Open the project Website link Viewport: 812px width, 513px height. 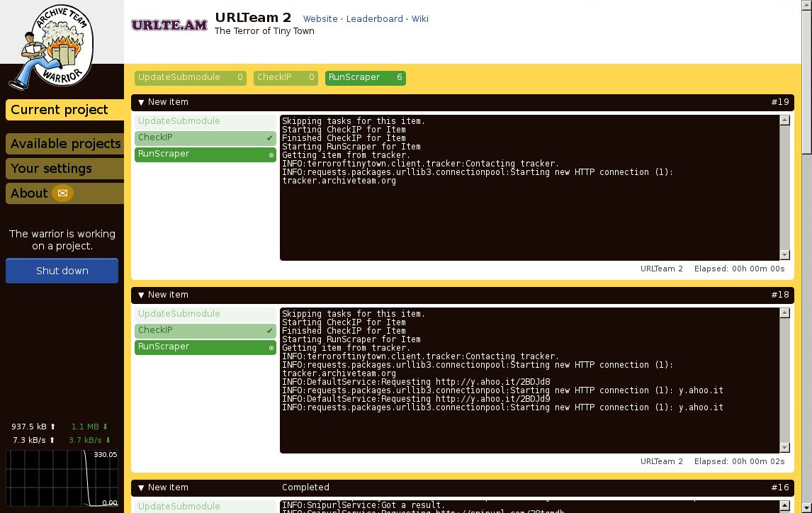point(320,19)
